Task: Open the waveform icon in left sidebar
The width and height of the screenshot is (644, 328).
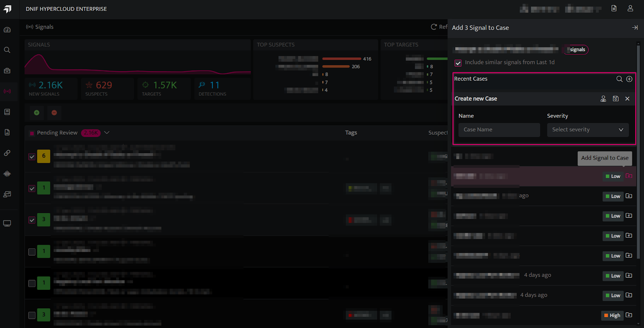Action: 7,174
